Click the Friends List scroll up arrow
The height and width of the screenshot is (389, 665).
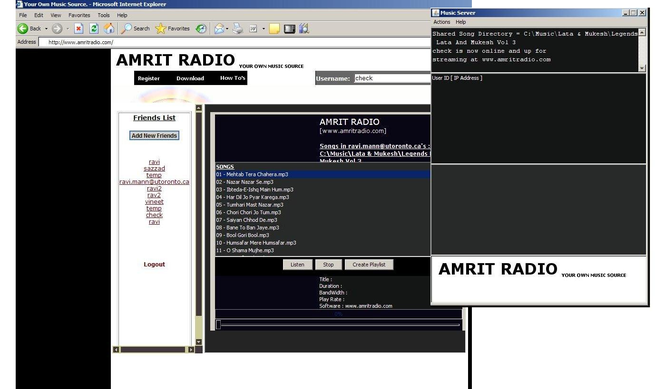pyautogui.click(x=198, y=108)
